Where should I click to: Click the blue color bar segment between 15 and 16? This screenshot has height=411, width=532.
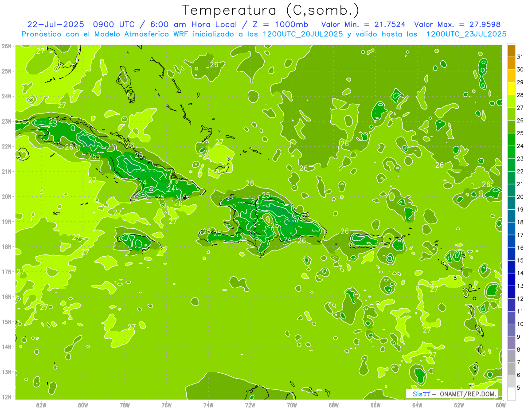[x=511, y=254]
